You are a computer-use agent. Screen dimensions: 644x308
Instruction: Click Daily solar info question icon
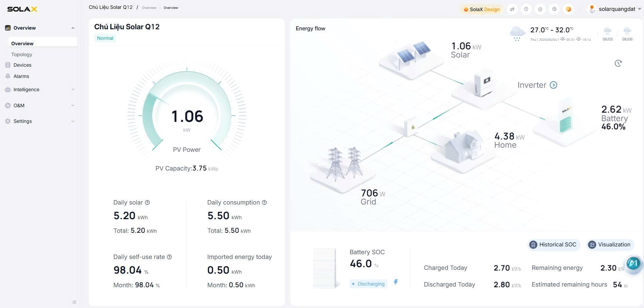[147, 202]
